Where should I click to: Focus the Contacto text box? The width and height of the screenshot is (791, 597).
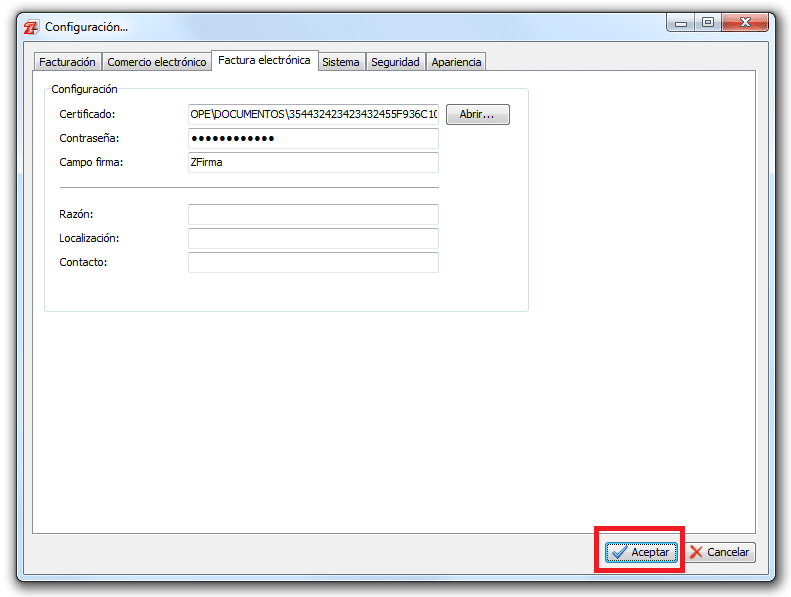pos(313,262)
